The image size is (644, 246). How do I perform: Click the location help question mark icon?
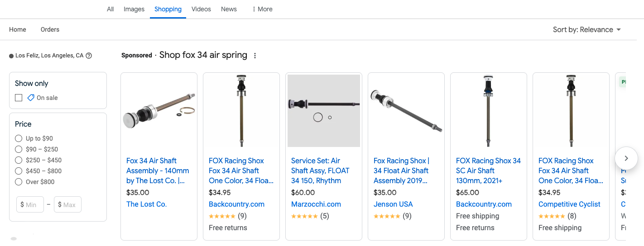point(89,56)
